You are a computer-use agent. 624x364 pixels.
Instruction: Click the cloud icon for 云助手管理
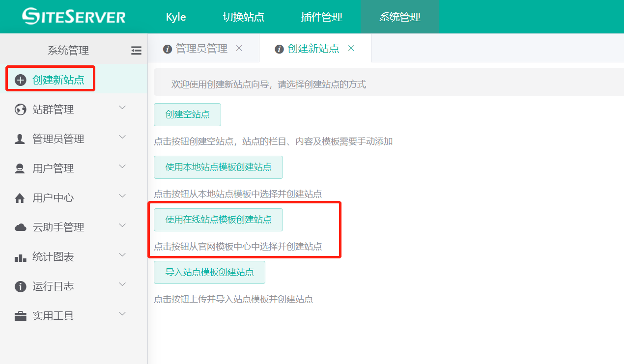pos(20,227)
